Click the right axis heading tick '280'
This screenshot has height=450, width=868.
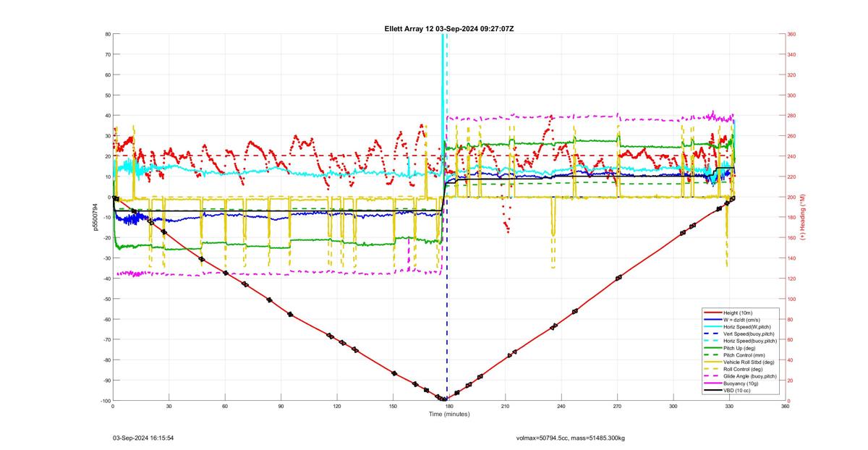tap(792, 116)
